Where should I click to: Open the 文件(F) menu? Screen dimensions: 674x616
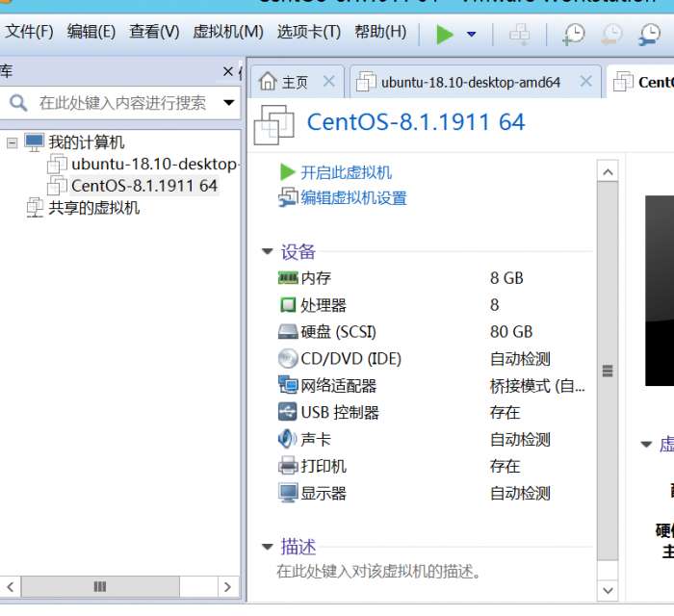[29, 32]
